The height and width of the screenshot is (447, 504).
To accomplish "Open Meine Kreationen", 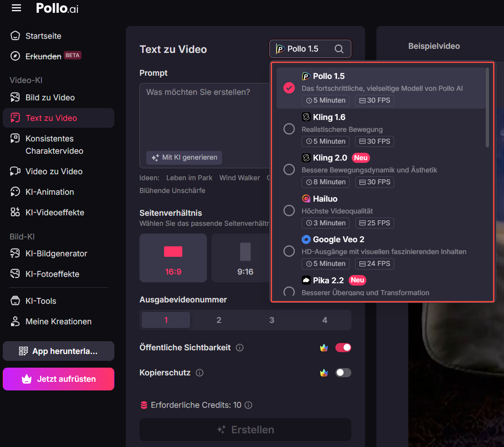I will tap(58, 321).
